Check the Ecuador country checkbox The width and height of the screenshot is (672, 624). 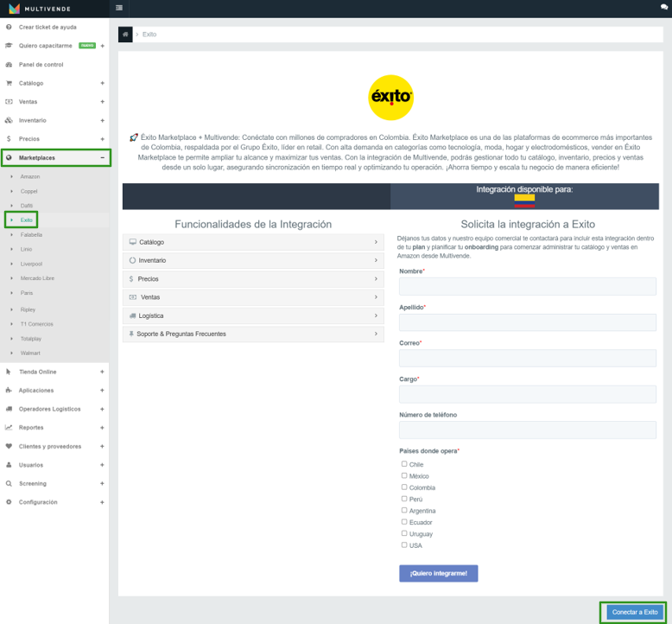[x=404, y=522]
